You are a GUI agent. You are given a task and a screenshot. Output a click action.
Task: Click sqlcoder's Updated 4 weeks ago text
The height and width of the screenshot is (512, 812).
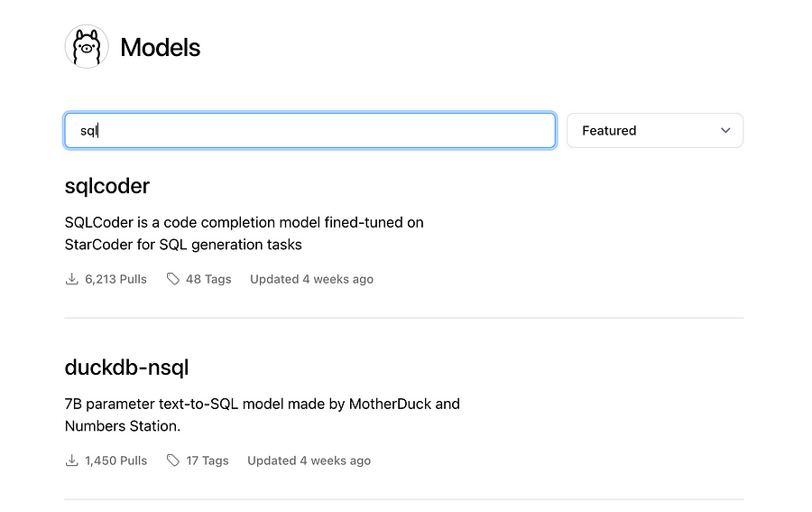pyautogui.click(x=311, y=279)
